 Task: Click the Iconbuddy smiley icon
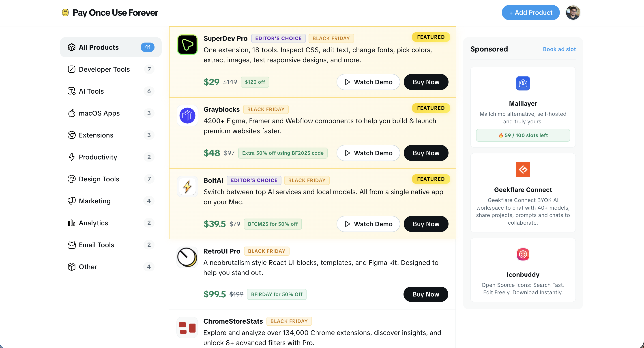tap(523, 254)
